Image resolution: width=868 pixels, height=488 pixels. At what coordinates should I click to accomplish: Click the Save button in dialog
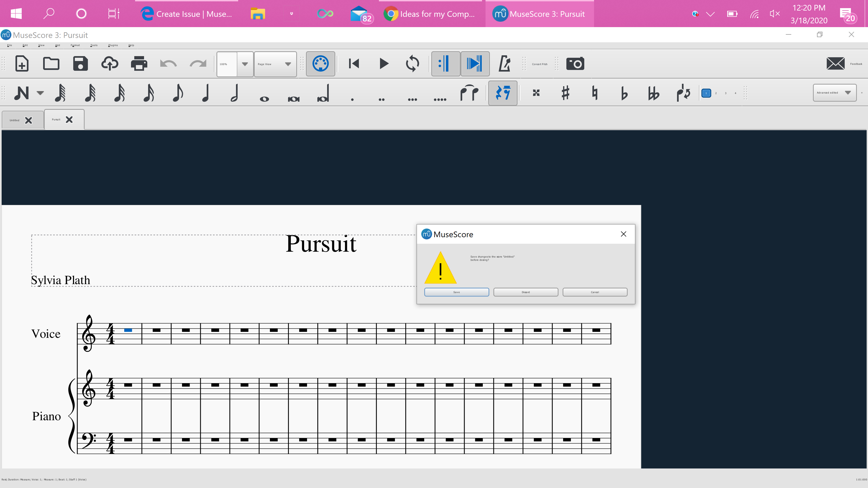pos(457,291)
